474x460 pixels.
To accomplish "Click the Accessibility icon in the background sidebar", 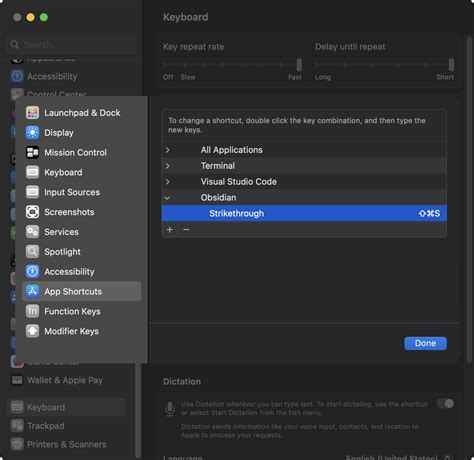I will 17,76.
